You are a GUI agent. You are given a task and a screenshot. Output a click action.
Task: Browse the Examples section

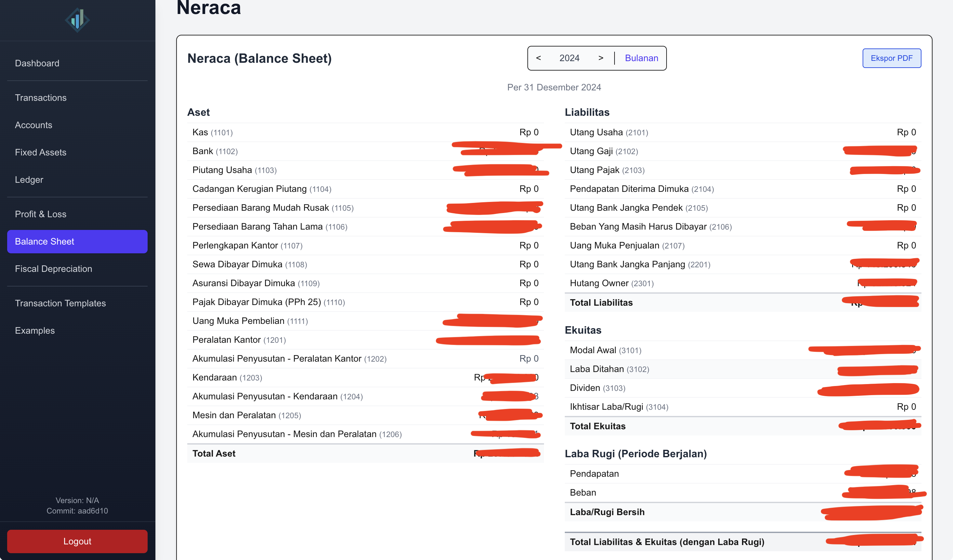(x=34, y=330)
